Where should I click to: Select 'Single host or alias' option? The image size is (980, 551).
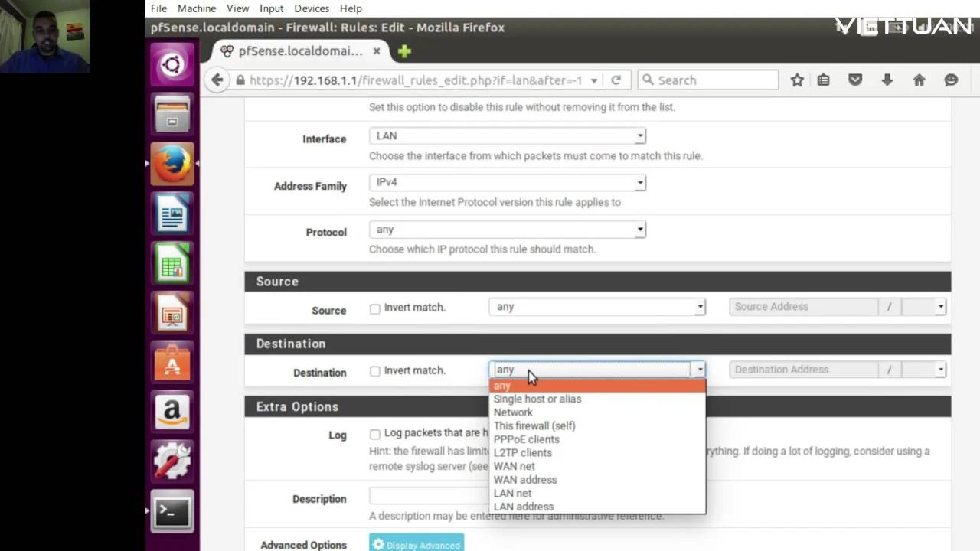tap(537, 399)
